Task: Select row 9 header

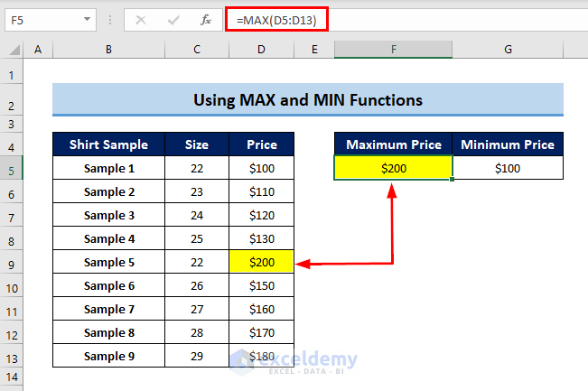Action: [13, 263]
